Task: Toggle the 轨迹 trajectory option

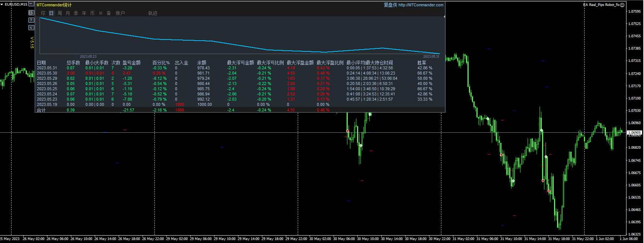Action: 153,13
